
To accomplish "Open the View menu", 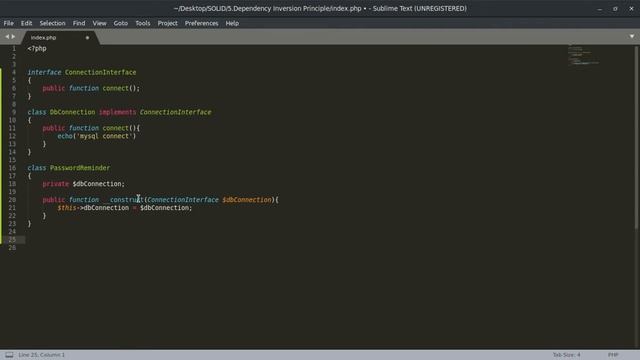I will pos(99,23).
